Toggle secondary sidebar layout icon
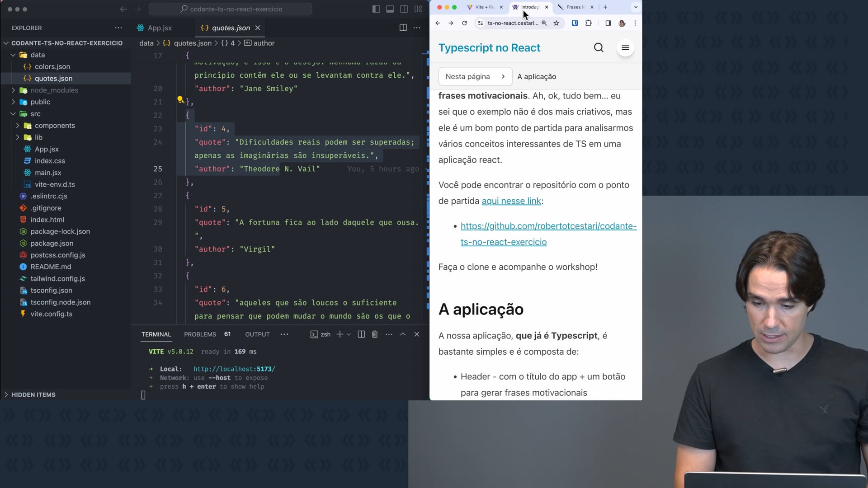 click(x=404, y=9)
